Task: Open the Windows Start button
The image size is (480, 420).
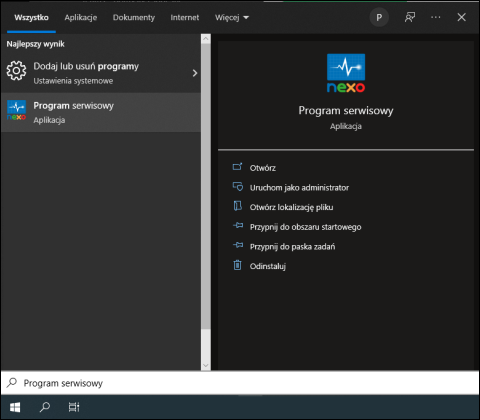Action: point(15,407)
